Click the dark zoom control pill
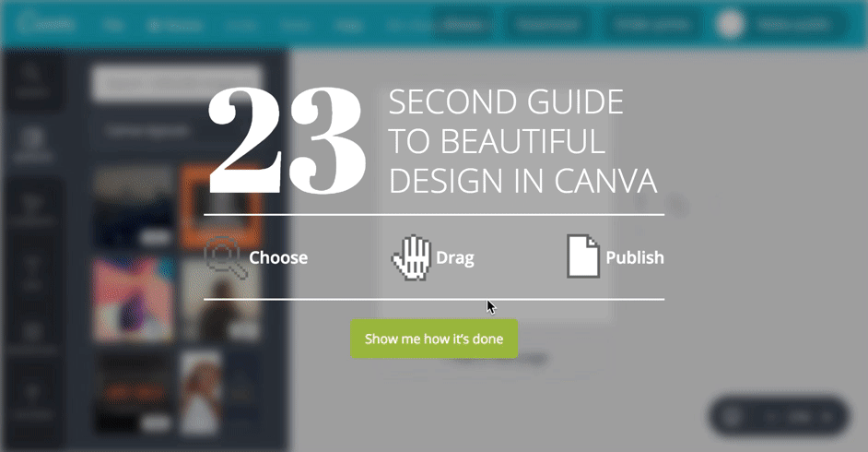This screenshot has width=868, height=452. [779, 416]
